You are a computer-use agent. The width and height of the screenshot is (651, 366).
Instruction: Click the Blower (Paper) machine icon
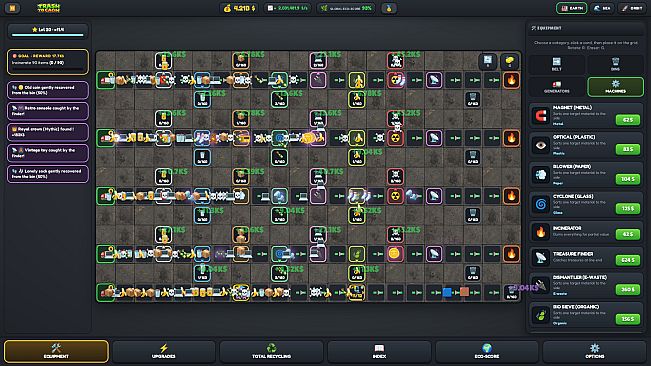[x=541, y=175]
